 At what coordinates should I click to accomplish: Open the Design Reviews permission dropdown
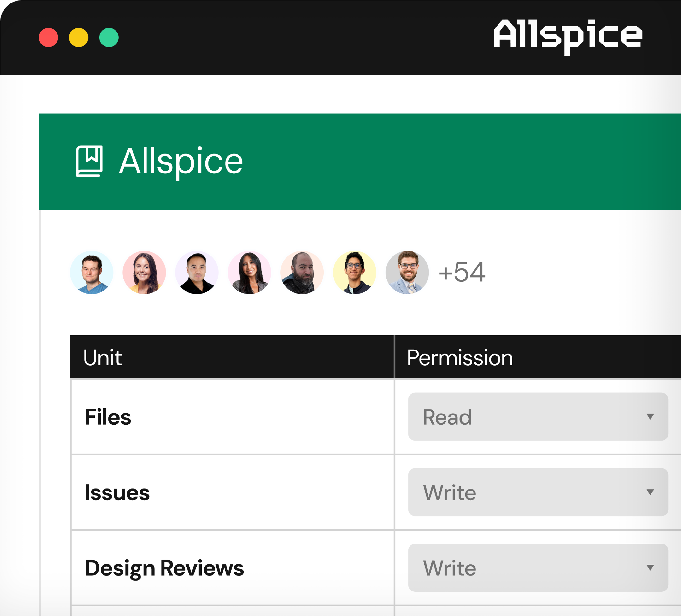(x=538, y=568)
